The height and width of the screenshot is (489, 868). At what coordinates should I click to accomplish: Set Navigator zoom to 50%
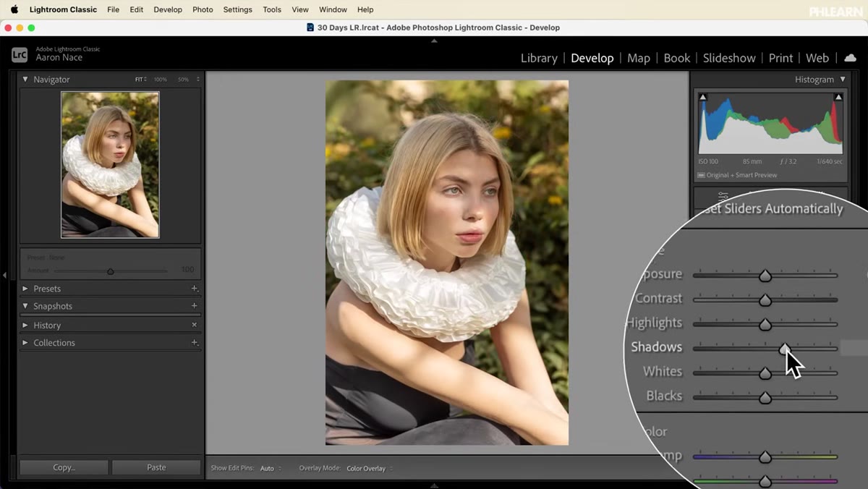coord(183,80)
